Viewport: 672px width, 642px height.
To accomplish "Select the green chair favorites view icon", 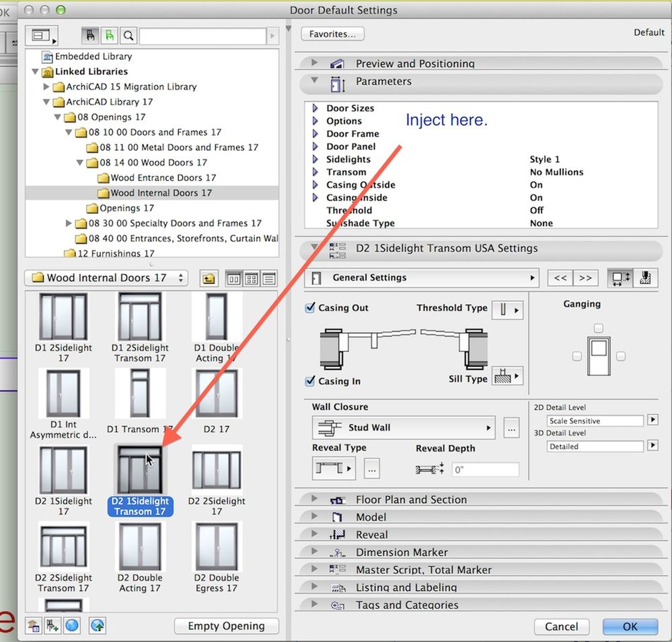I will pos(109,36).
